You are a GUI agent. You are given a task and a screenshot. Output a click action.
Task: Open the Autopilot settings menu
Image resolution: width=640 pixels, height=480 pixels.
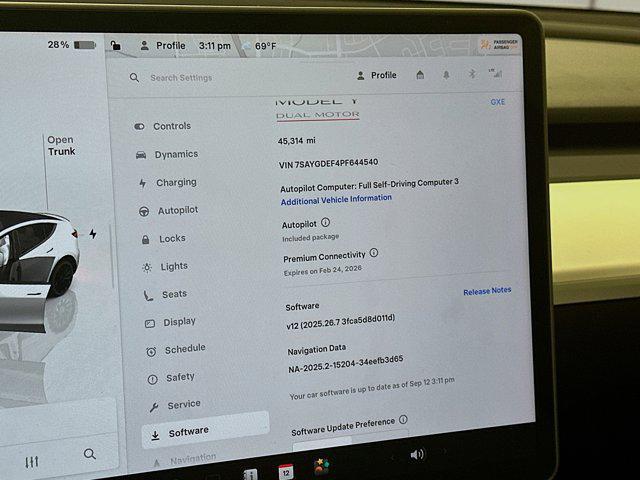pyautogui.click(x=169, y=211)
